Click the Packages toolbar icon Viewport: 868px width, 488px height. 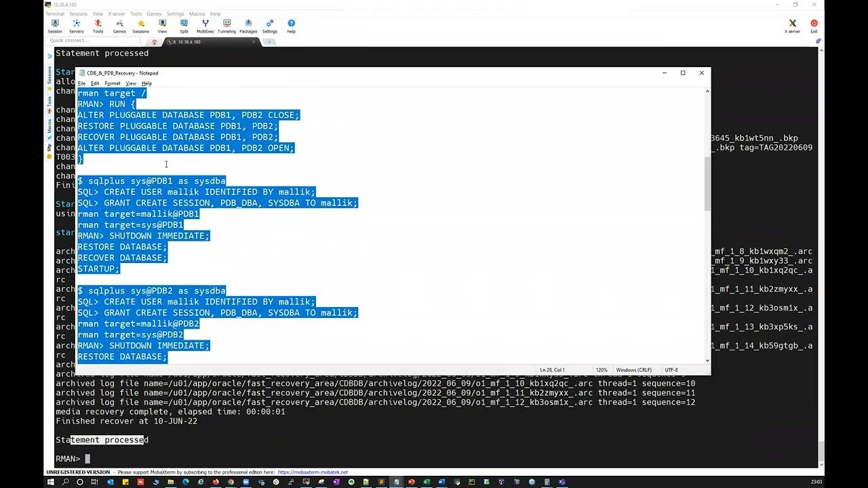point(248,26)
